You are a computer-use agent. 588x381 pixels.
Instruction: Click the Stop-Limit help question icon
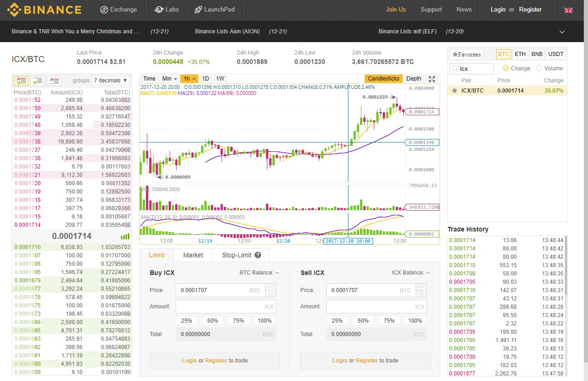(258, 255)
